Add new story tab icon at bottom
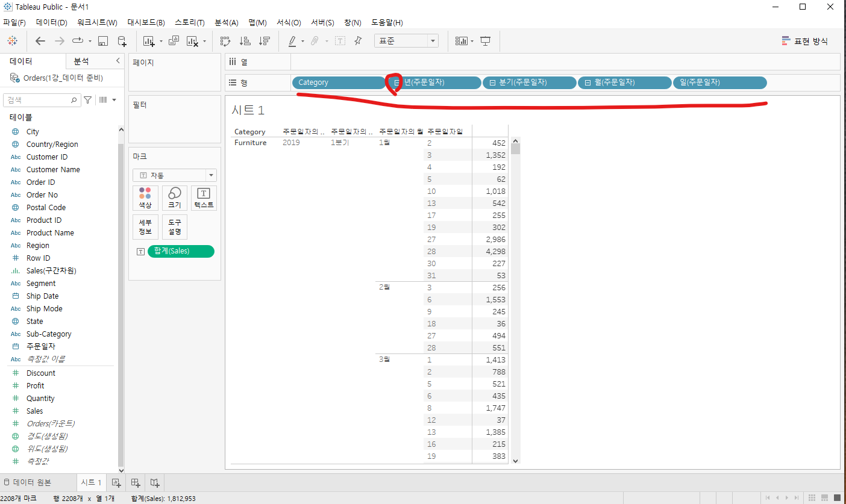The image size is (846, 504). coord(155,482)
